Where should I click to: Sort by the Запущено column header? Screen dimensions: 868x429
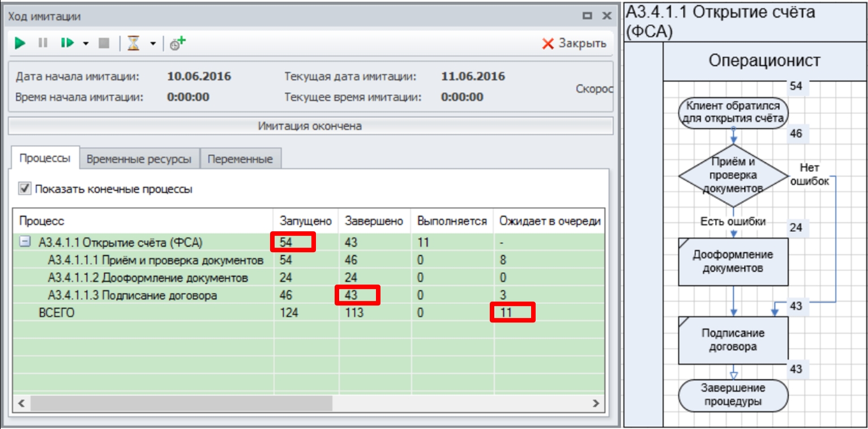click(x=305, y=221)
